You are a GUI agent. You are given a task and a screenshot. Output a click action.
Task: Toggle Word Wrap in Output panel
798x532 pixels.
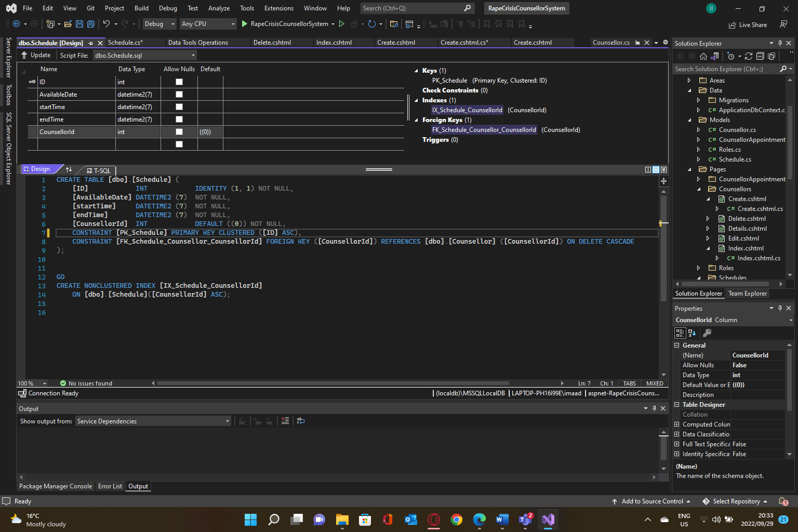(301, 421)
